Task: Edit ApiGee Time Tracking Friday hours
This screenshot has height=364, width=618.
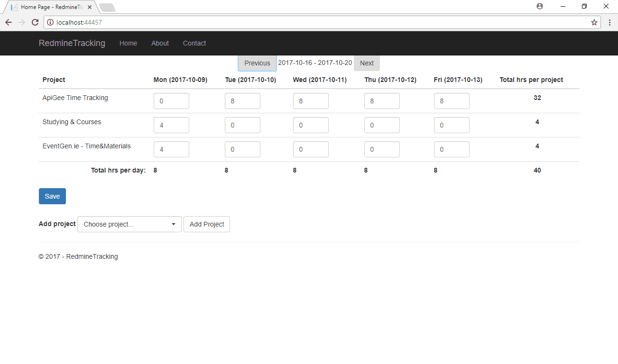Action: click(x=452, y=101)
